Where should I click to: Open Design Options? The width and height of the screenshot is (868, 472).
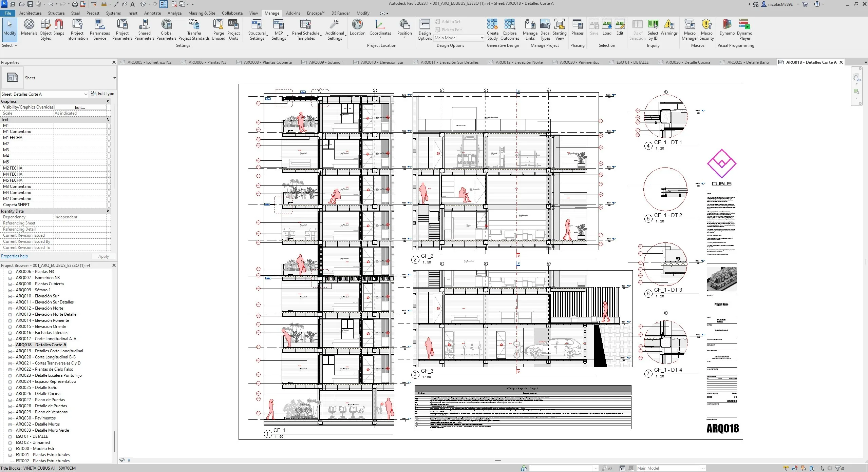pyautogui.click(x=424, y=29)
